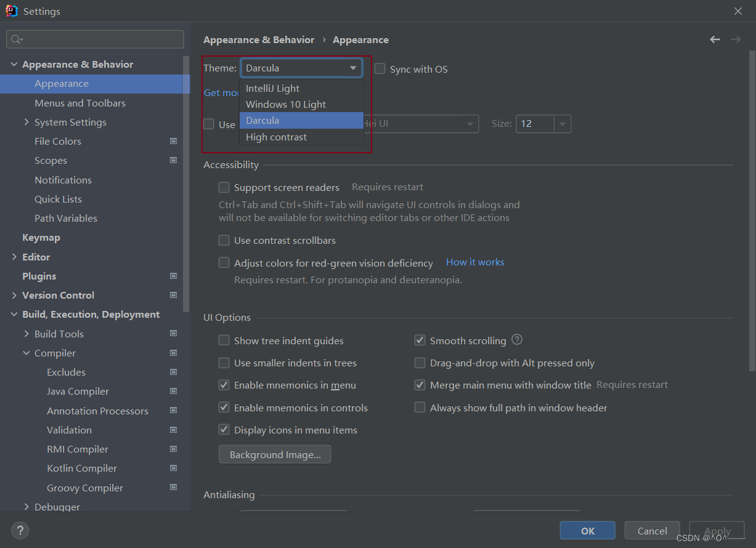Click the Smooth scrolling help icon

click(517, 339)
